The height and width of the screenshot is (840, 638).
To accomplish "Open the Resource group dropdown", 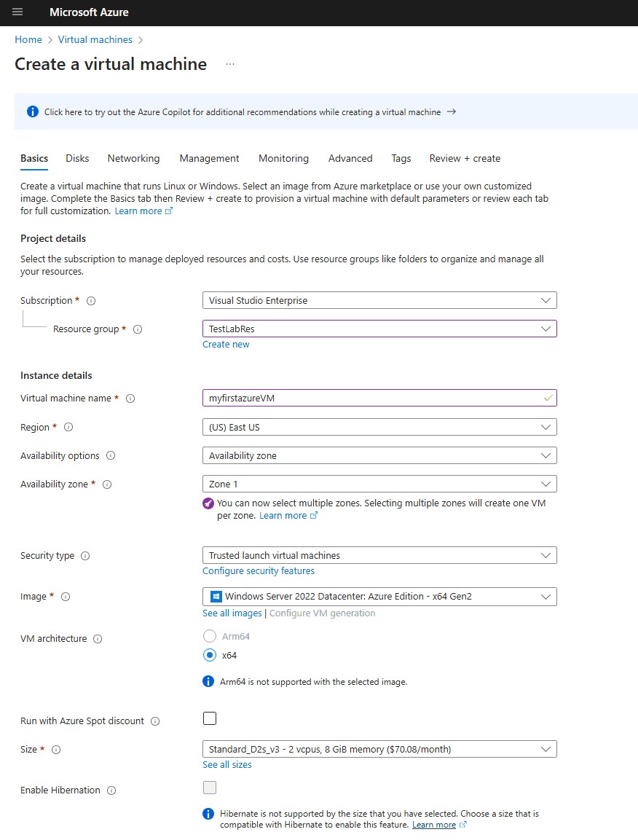I will (x=379, y=329).
